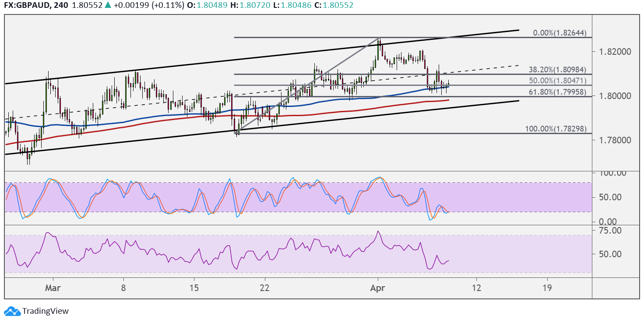Click the 100.00%(1.78298) Fibonacci label
644x323 pixels.
click(556, 129)
